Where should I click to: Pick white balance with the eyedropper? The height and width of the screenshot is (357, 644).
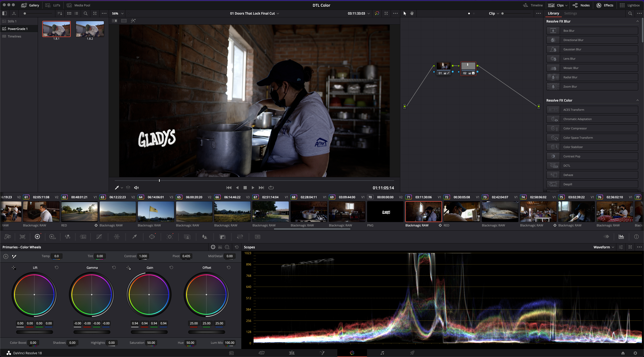tap(14, 256)
